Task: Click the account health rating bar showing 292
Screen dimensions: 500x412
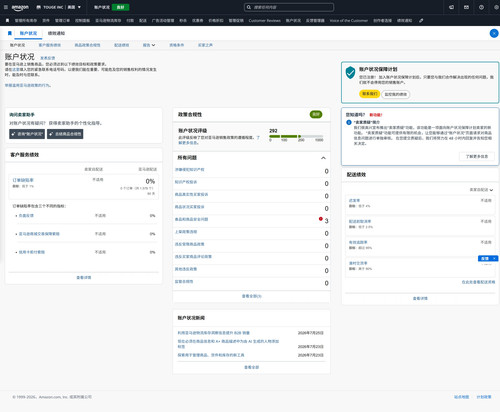Action: pos(296,136)
